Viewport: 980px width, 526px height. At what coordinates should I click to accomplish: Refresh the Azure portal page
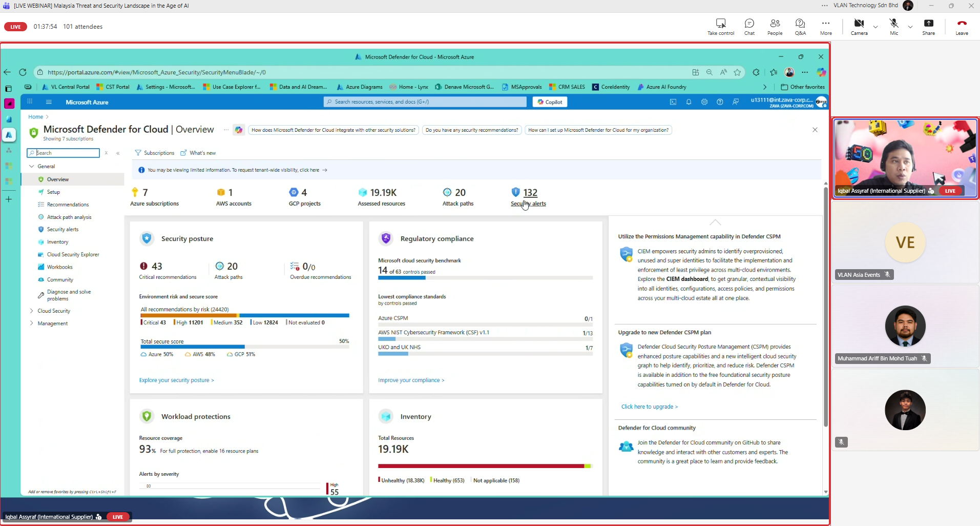23,72
